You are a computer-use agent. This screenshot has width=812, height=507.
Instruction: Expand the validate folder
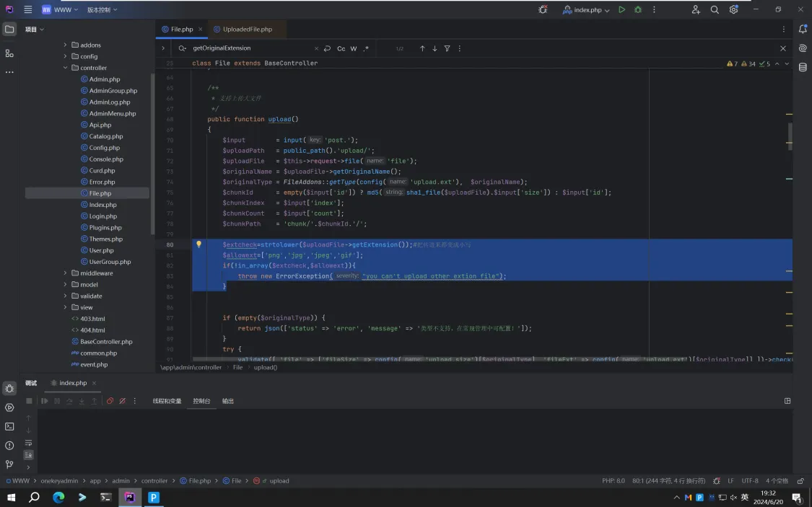click(65, 296)
